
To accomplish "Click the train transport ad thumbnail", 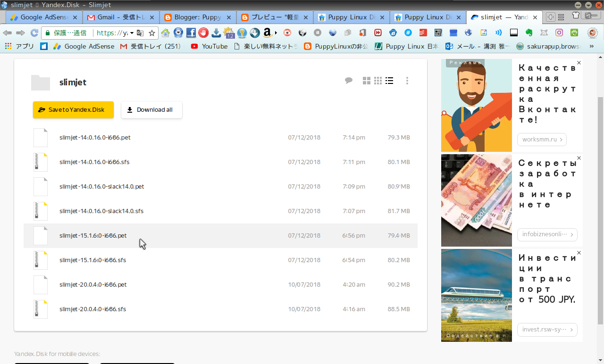I will pyautogui.click(x=477, y=295).
